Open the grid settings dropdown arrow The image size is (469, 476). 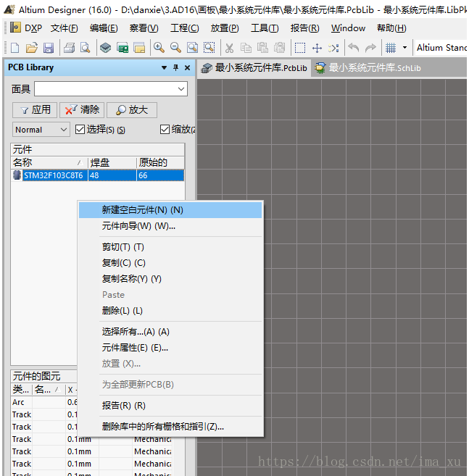click(404, 48)
